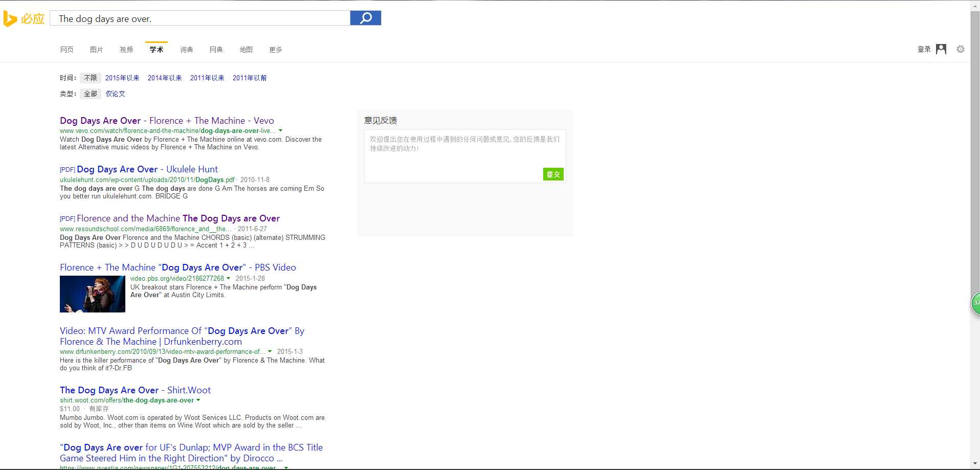This screenshot has width=980, height=470.
Task: Submit feedback with the green 提交 button
Action: (553, 174)
